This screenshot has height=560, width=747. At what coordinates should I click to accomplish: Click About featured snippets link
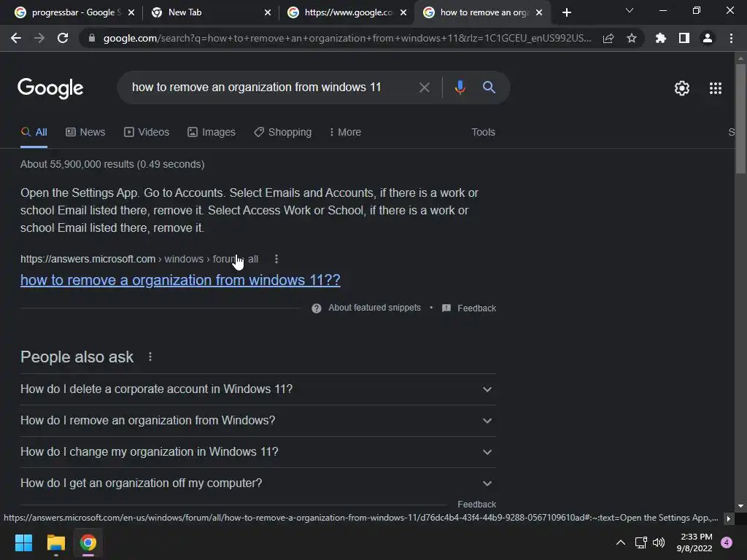(374, 308)
